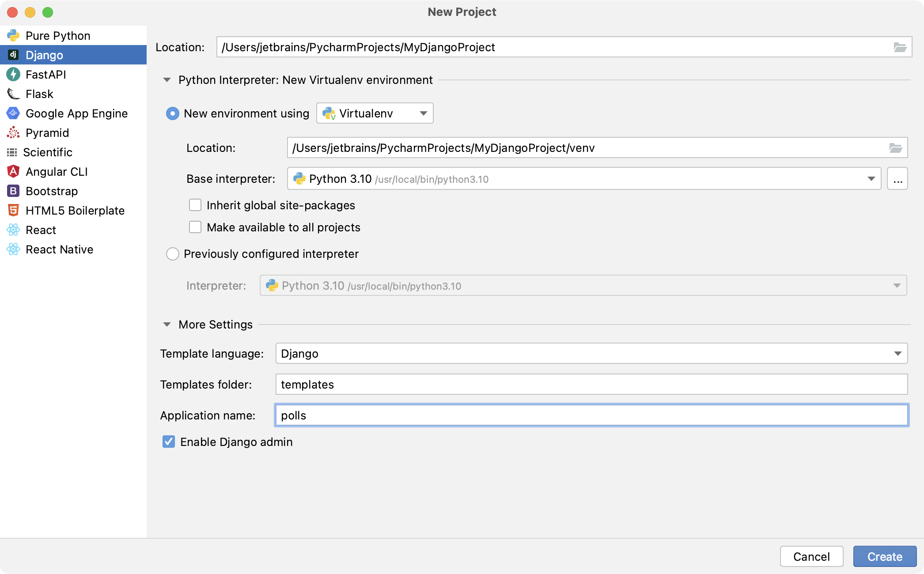The width and height of the screenshot is (924, 574).
Task: Select the Pure Python project icon
Action: coord(13,35)
